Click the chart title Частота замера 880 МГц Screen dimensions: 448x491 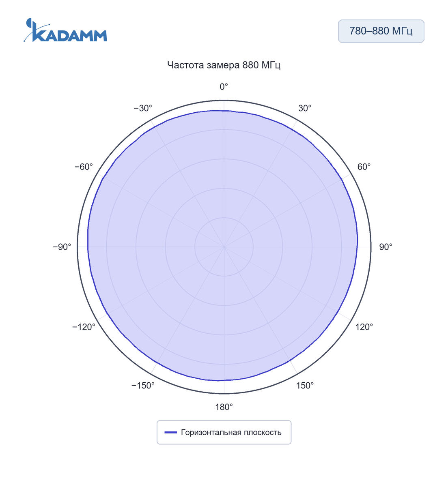[224, 65]
